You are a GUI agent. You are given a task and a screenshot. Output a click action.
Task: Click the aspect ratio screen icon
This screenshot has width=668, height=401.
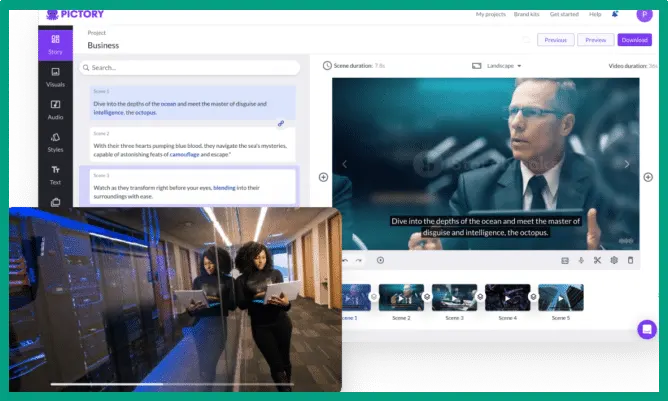(x=476, y=66)
